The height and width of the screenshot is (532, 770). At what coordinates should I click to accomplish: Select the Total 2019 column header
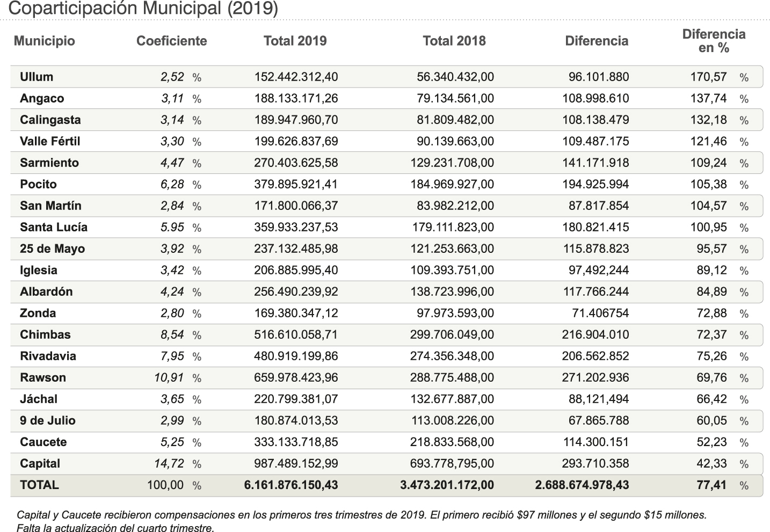[x=295, y=41]
